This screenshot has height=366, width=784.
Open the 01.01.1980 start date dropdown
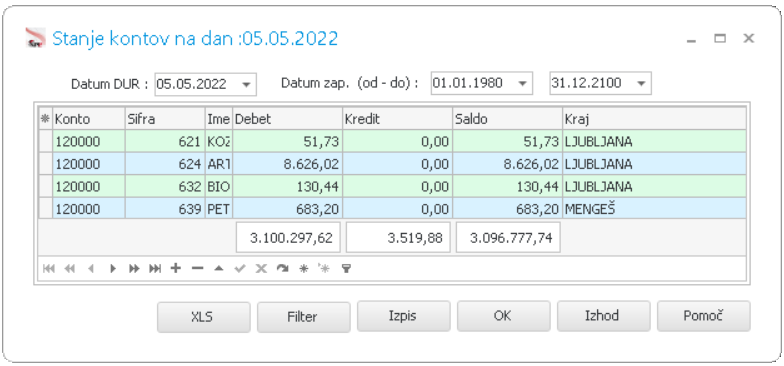pos(522,84)
